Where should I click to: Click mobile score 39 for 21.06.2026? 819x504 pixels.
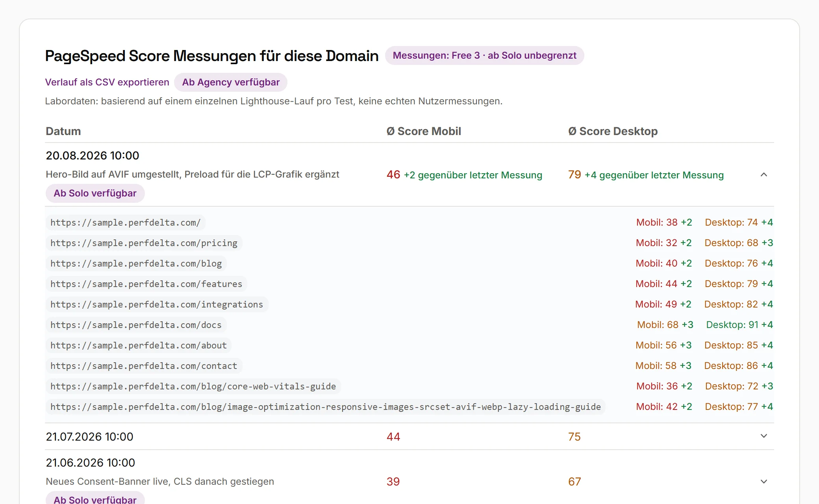pos(393,482)
